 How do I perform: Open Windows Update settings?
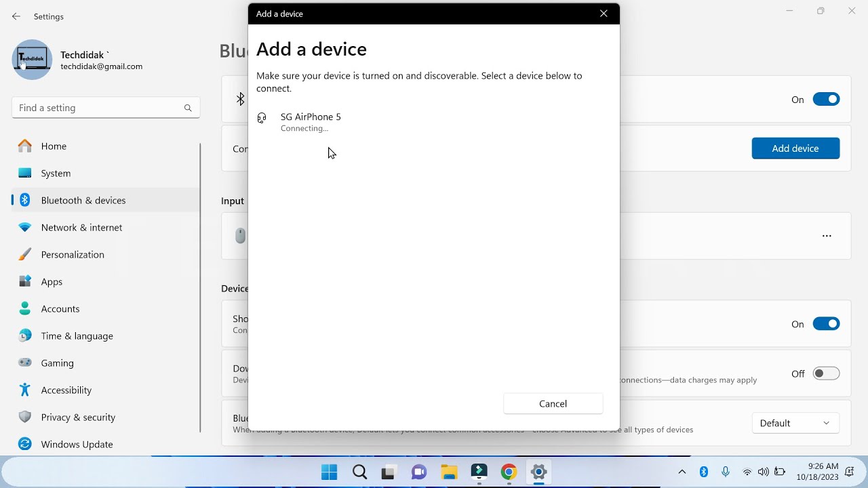click(x=106, y=445)
